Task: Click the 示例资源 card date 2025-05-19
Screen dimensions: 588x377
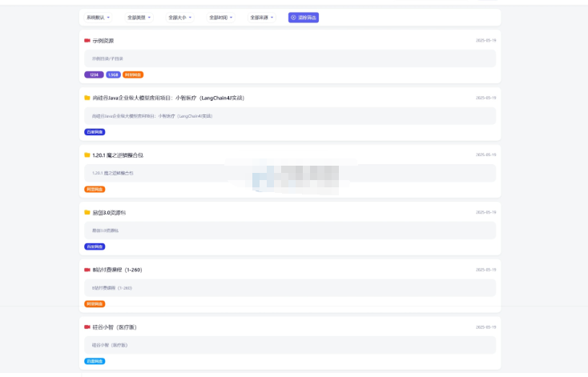Action: tap(486, 41)
